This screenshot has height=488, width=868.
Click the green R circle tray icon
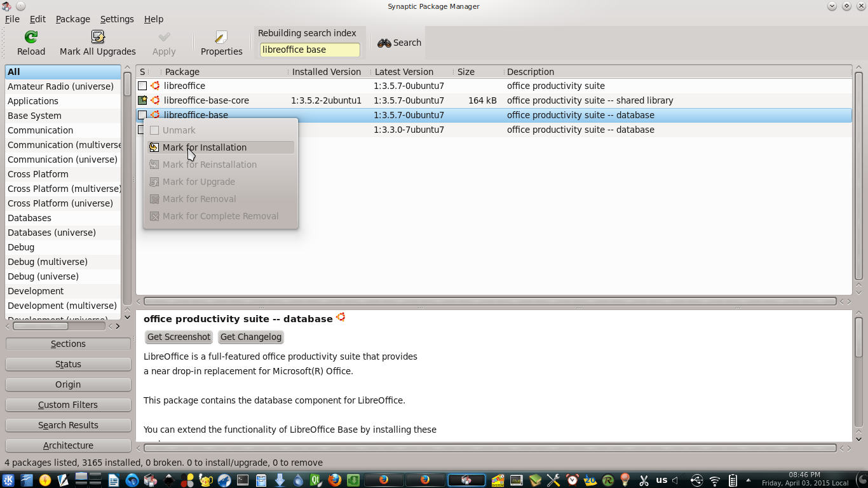(607, 480)
